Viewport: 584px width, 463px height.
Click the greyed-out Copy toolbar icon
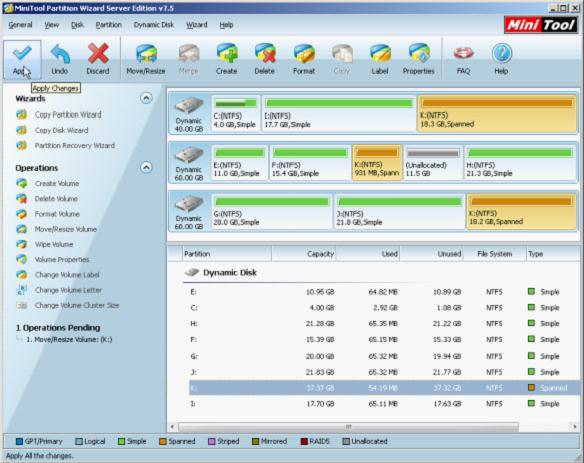[342, 60]
